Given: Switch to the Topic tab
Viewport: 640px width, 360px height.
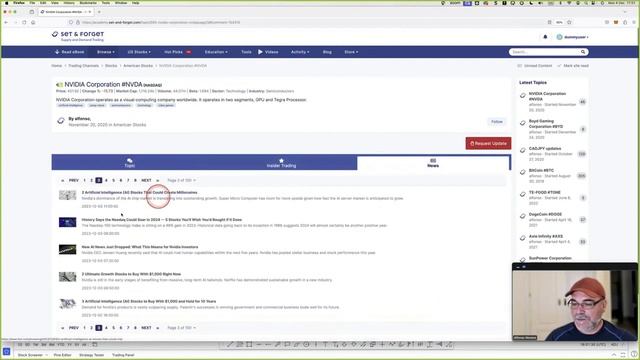Looking at the screenshot, I should pyautogui.click(x=129, y=162).
